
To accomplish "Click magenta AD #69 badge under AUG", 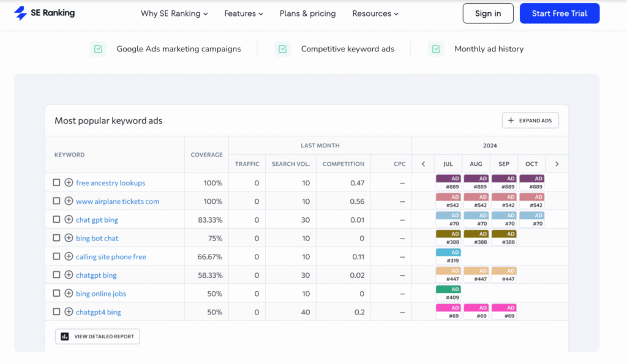I will pos(476,311).
